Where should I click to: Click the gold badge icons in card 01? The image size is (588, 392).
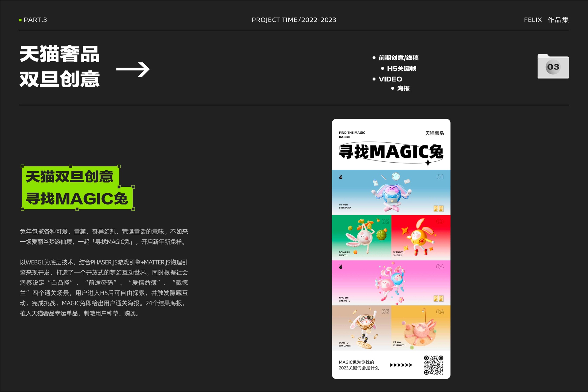click(x=439, y=209)
